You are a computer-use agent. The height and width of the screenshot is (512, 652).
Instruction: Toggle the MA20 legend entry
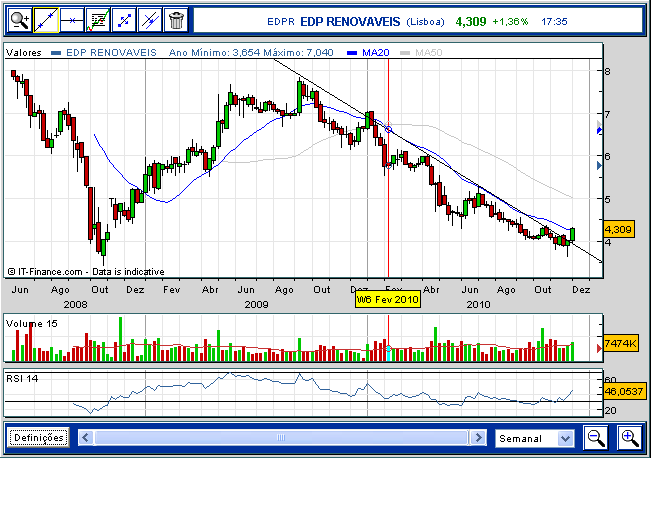[x=368, y=52]
